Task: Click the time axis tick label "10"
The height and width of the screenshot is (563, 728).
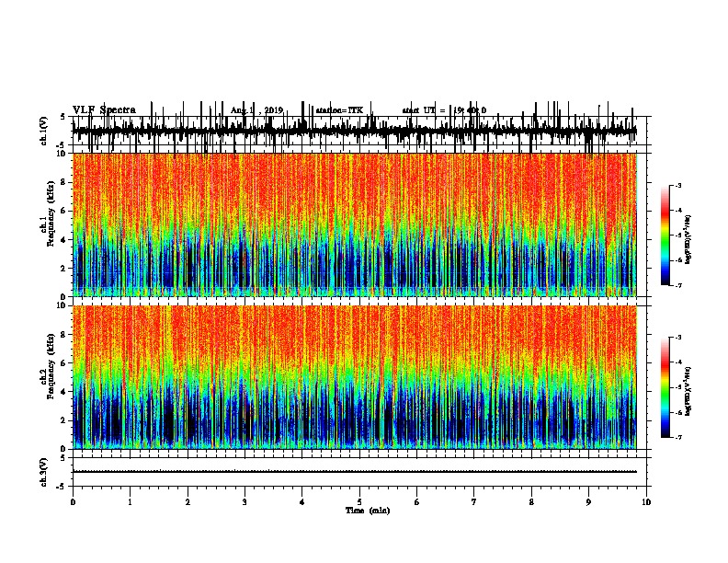Action: click(x=646, y=502)
